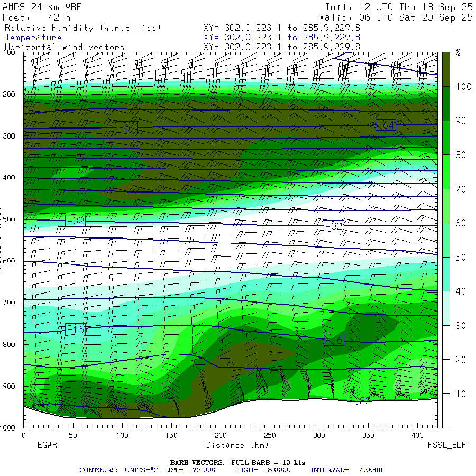Select the right '-32' contour label

[x=334, y=226]
